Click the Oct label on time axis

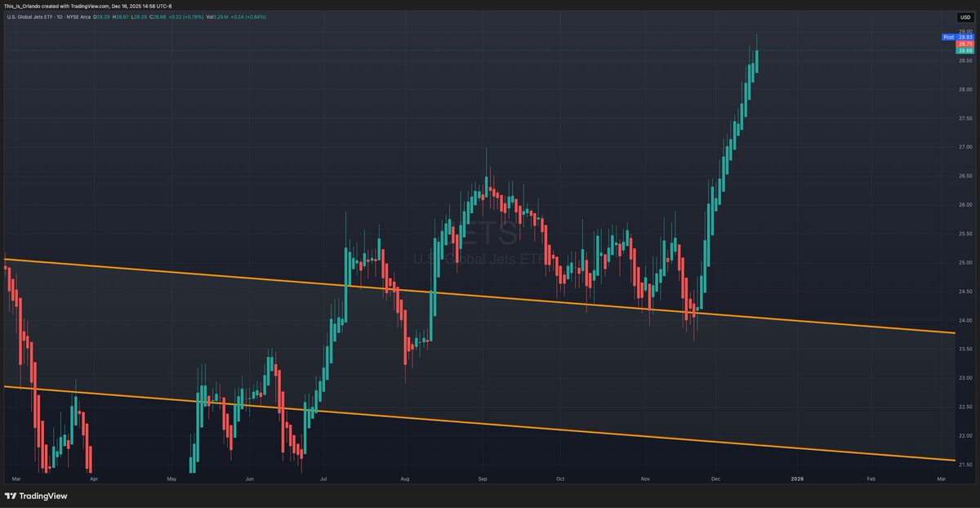[x=560, y=479]
